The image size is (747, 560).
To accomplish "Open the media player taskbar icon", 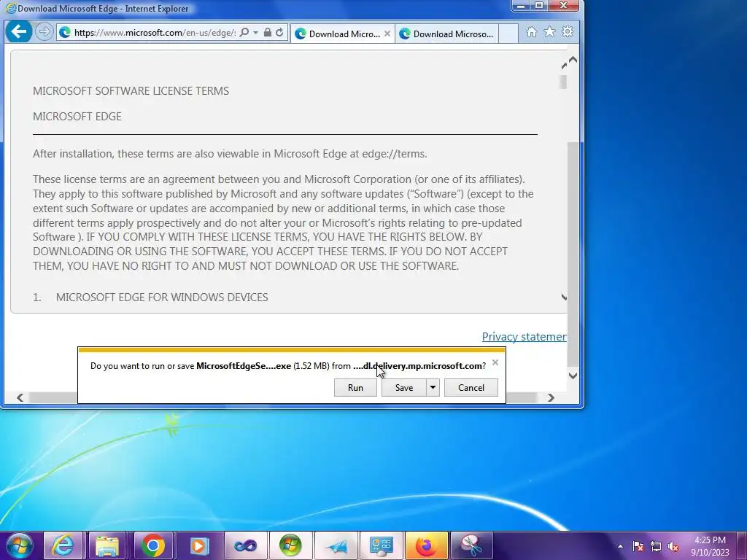I will tap(198, 545).
